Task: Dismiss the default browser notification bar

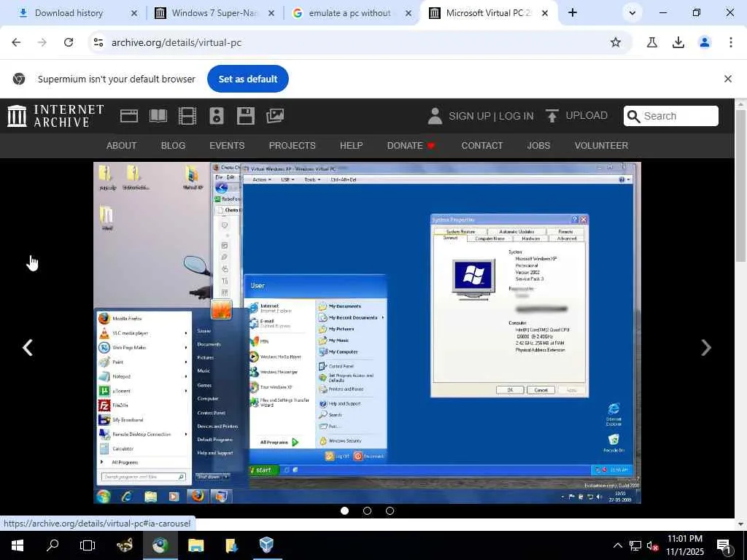Action: [x=727, y=79]
